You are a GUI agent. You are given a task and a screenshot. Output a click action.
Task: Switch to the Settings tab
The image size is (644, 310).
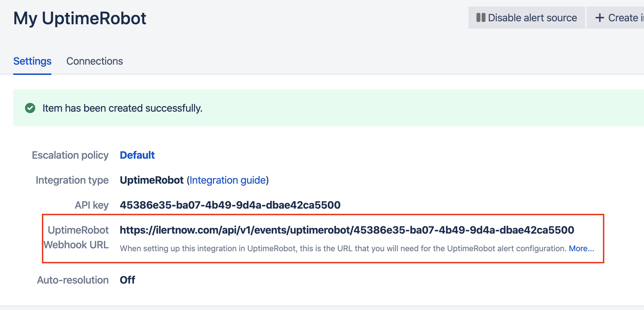(32, 61)
